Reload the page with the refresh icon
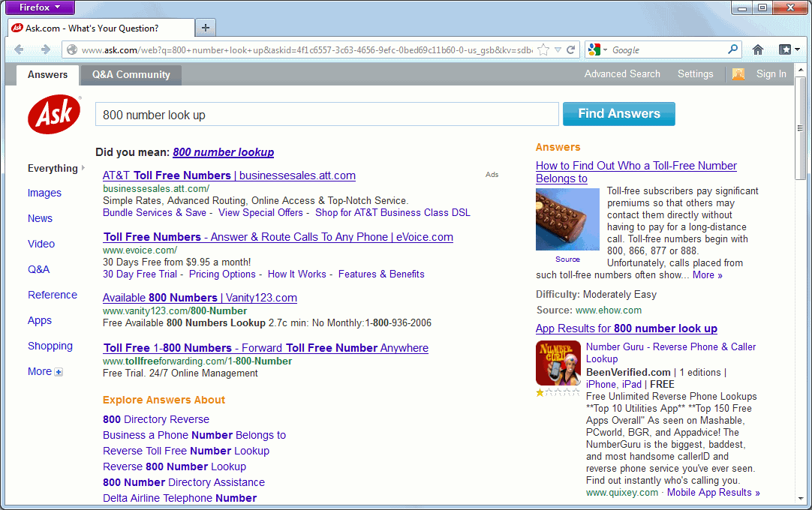The image size is (812, 510). pyautogui.click(x=570, y=49)
